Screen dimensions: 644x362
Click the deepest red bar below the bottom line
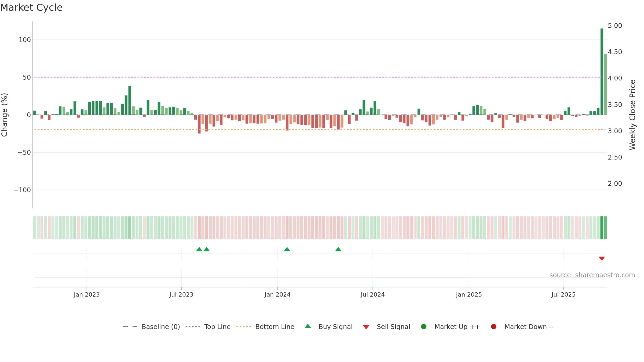pyautogui.click(x=199, y=124)
